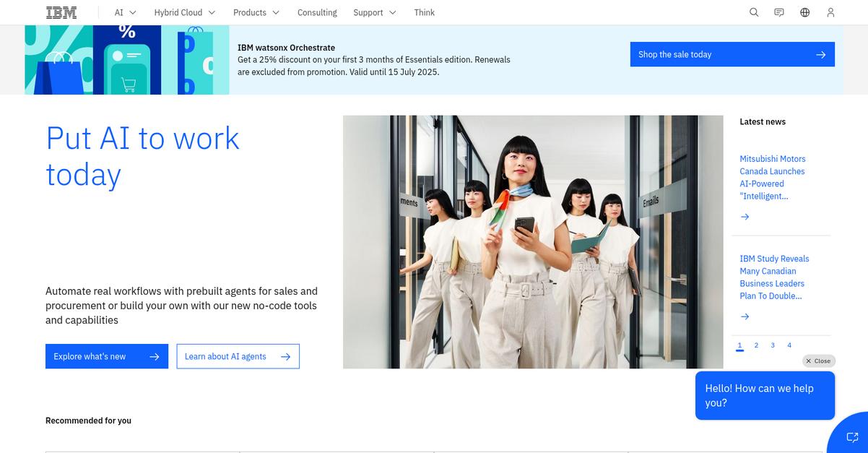Select the AI menu label
Image resolution: width=868 pixels, height=453 pixels.
click(119, 12)
